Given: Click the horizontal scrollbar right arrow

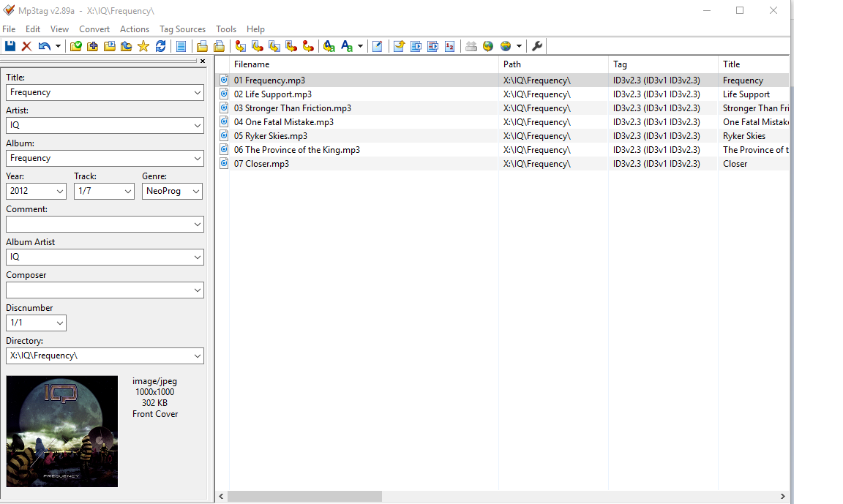Looking at the screenshot, I should [782, 497].
